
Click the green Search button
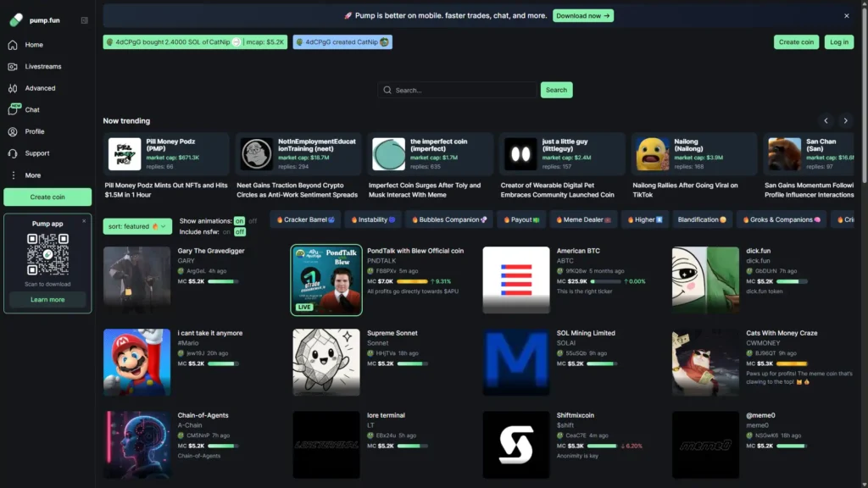[556, 90]
